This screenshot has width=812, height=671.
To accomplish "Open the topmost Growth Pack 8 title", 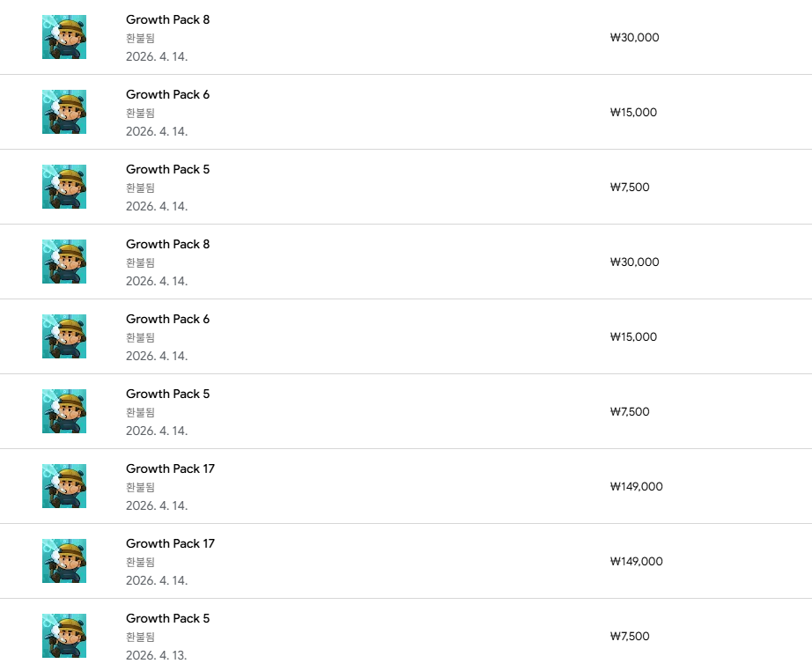I will (x=168, y=19).
